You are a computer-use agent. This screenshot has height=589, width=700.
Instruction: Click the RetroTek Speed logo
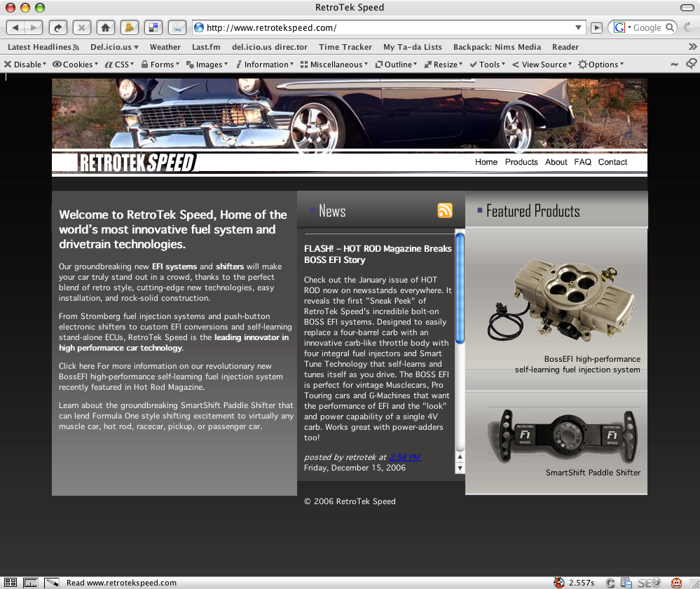[x=137, y=163]
